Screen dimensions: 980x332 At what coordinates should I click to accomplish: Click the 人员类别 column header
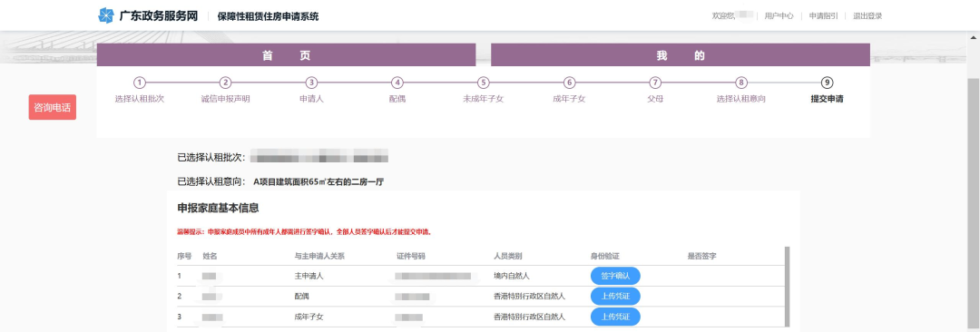[x=508, y=257]
